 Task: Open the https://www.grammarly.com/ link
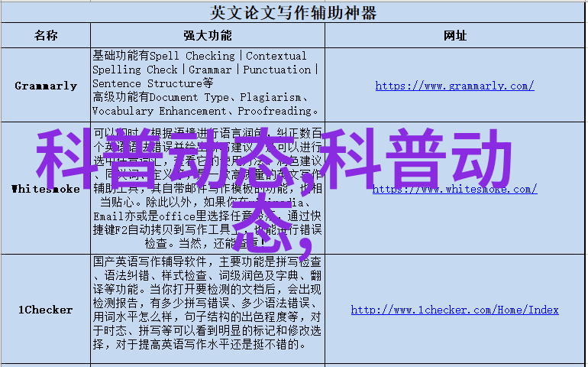pyautogui.click(x=454, y=86)
